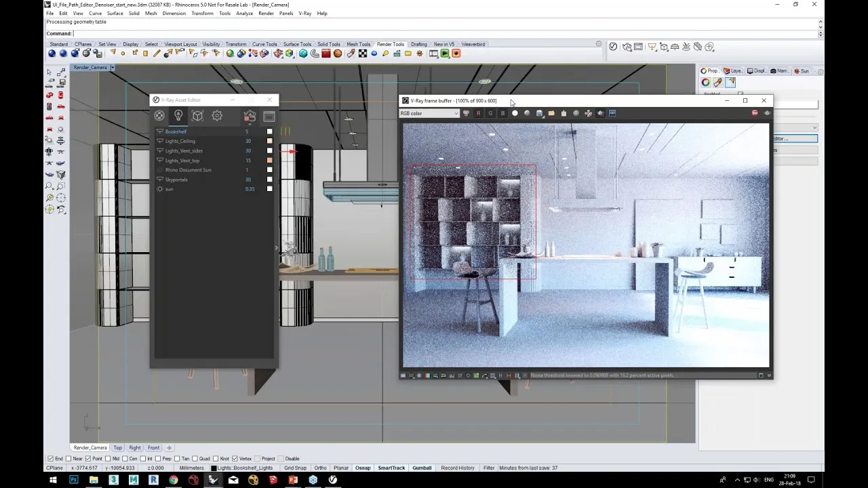Screen dimensions: 868x488
Task: Open the Render_Camera viewport title dropdown
Action: pos(113,68)
